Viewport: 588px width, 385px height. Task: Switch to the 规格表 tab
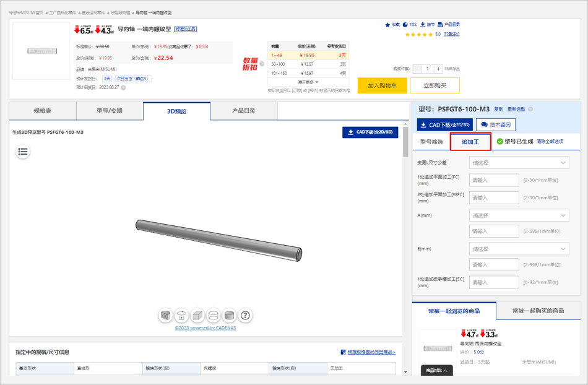[x=43, y=111]
